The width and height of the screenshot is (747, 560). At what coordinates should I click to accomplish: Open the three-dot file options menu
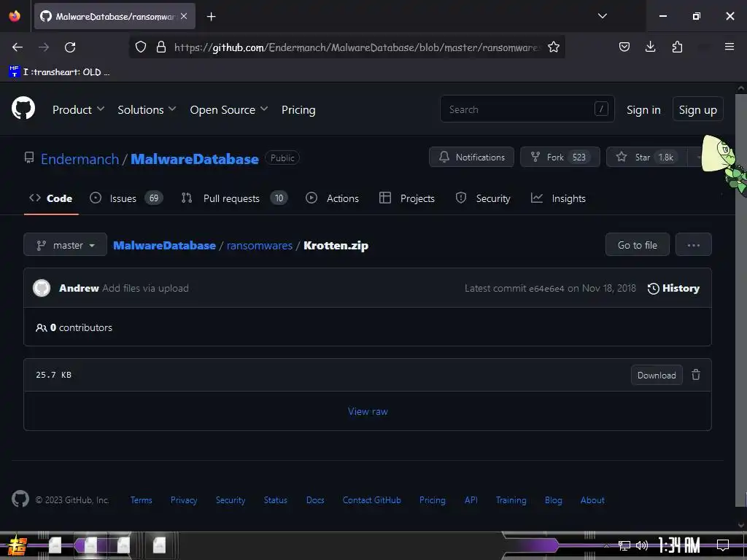[693, 245]
